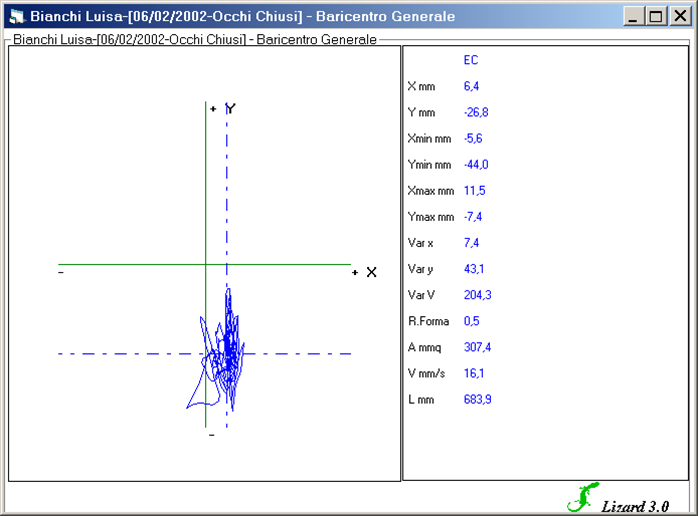The width and height of the screenshot is (698, 516).
Task: Select the EC column header
Action: pyautogui.click(x=470, y=60)
